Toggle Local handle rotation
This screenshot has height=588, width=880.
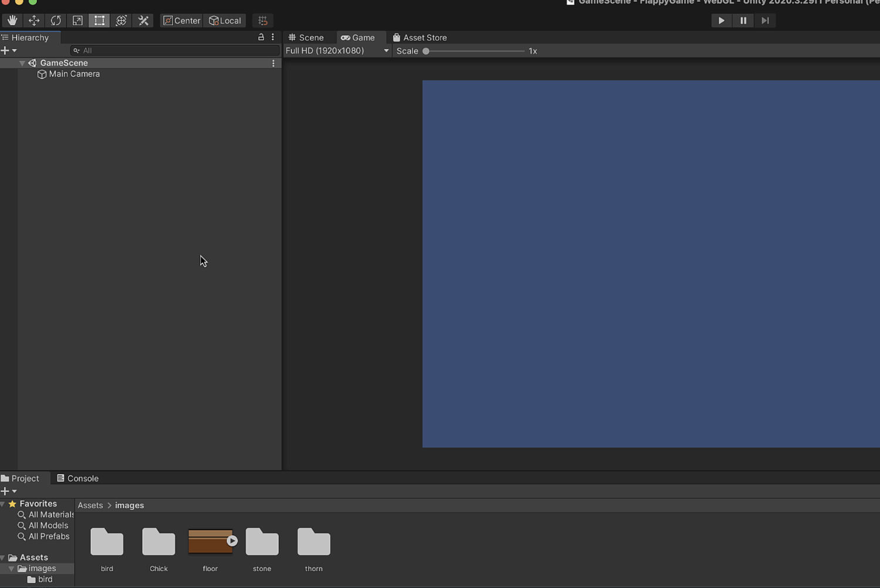(225, 21)
